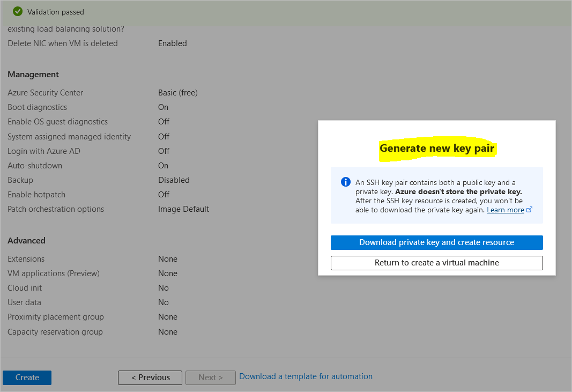Click None value for Proximity placement group
572x392 pixels.
pyautogui.click(x=168, y=317)
